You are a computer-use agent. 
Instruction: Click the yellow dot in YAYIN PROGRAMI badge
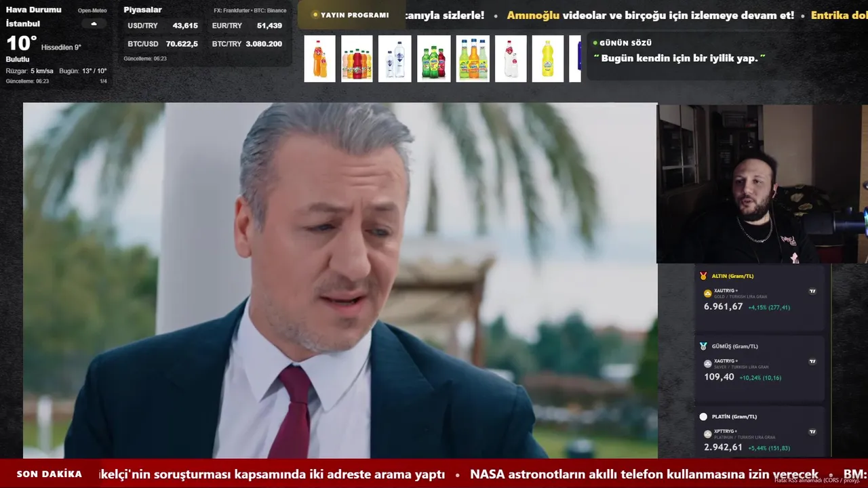point(315,15)
